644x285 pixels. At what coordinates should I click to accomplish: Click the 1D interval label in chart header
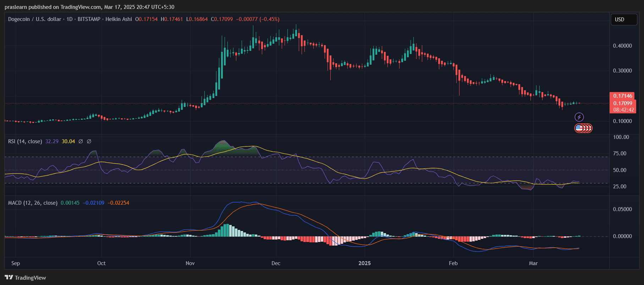pos(69,19)
